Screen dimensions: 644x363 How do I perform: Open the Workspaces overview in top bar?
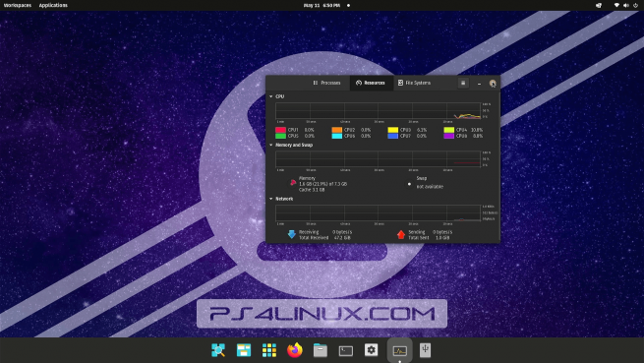[18, 5]
